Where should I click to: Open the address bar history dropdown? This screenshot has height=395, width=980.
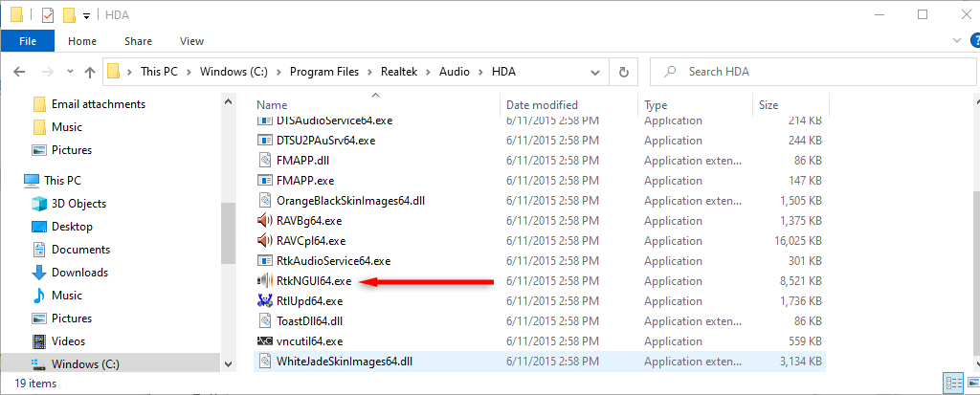[x=595, y=72]
